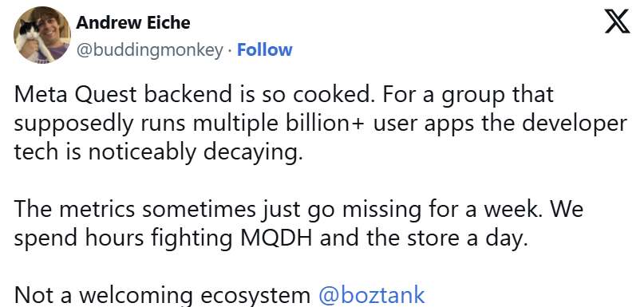The height and width of the screenshot is (307, 644).
Task: Open the Andrew Eiche display name
Action: point(133,22)
